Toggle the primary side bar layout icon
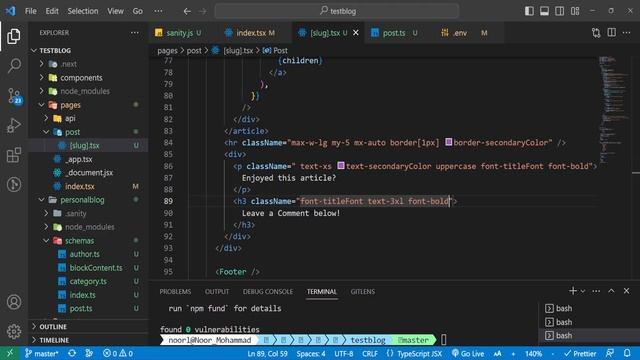This screenshot has width=640, height=360. tap(529, 11)
